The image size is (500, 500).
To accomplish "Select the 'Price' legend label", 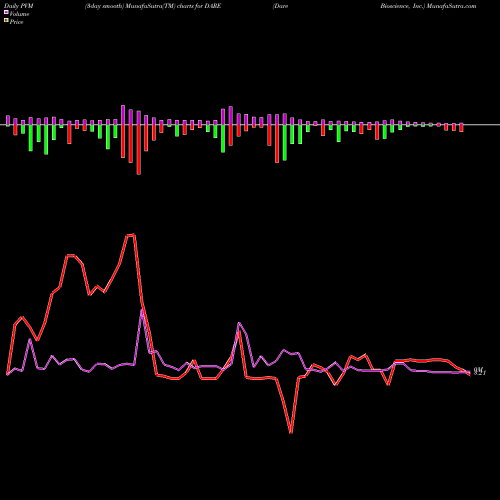I will [x=16, y=22].
